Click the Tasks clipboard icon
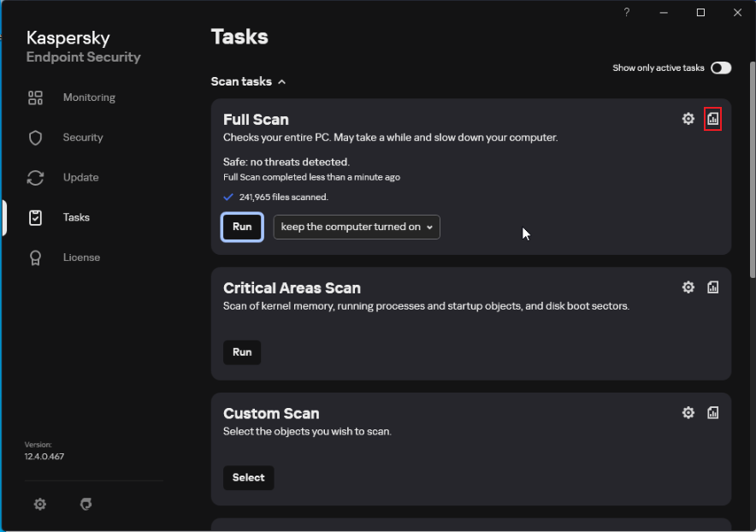This screenshot has height=532, width=756. (35, 217)
